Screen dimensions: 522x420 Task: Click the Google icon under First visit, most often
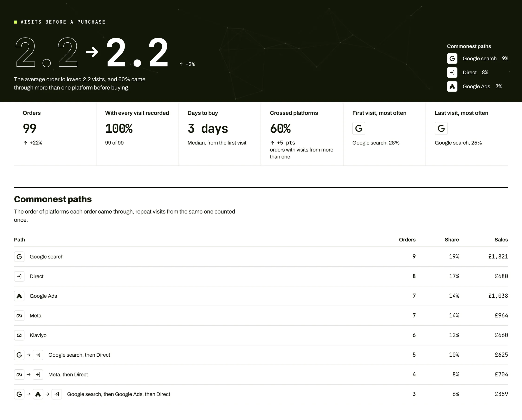359,128
